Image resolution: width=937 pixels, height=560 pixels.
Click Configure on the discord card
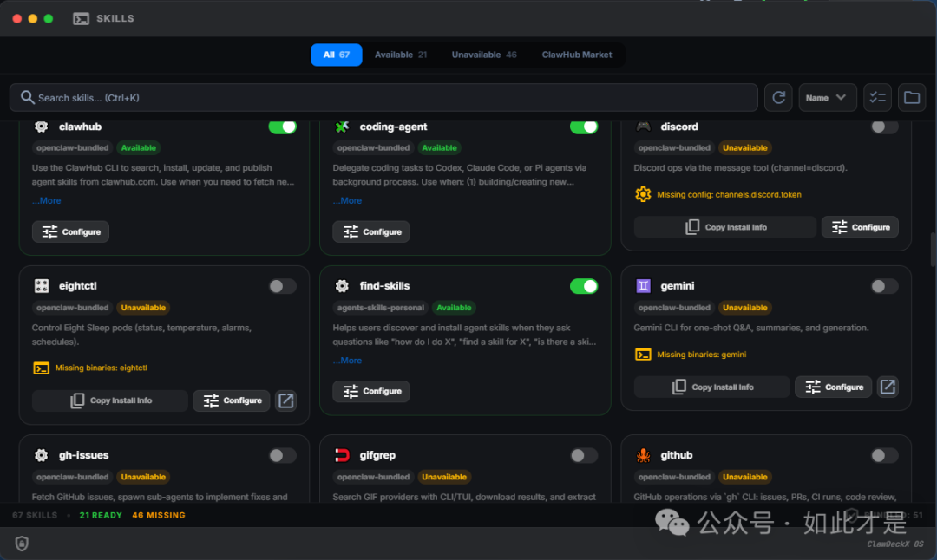[860, 227]
